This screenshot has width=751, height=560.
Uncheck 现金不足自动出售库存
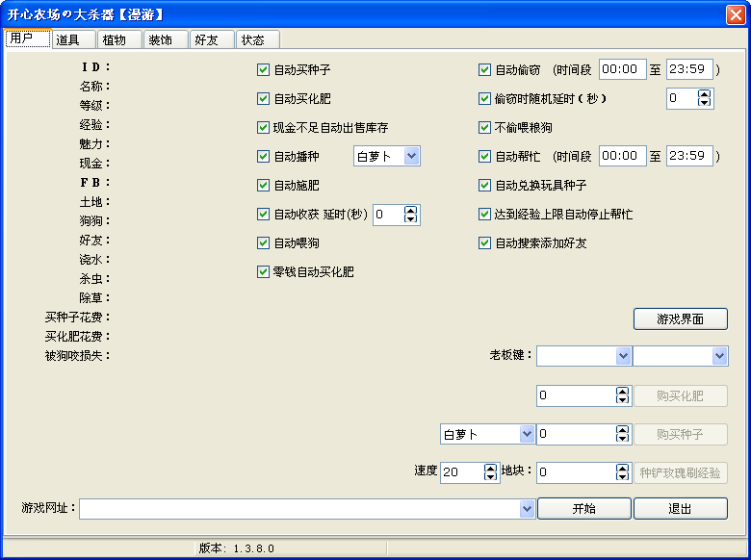[x=263, y=127]
